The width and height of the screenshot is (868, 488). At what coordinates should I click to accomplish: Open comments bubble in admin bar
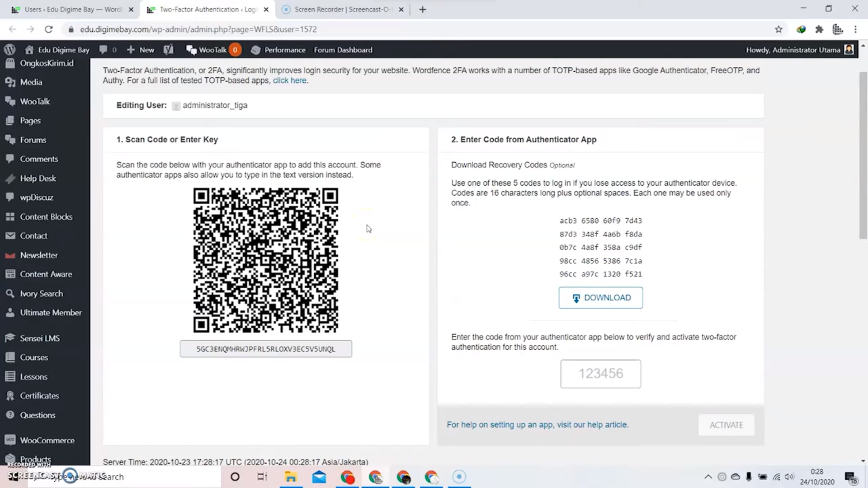[x=108, y=50]
